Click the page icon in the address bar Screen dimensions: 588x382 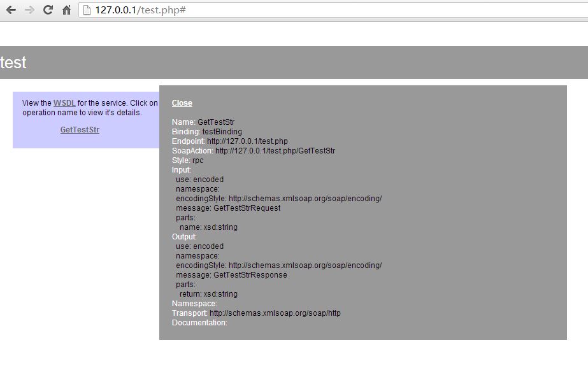87,10
